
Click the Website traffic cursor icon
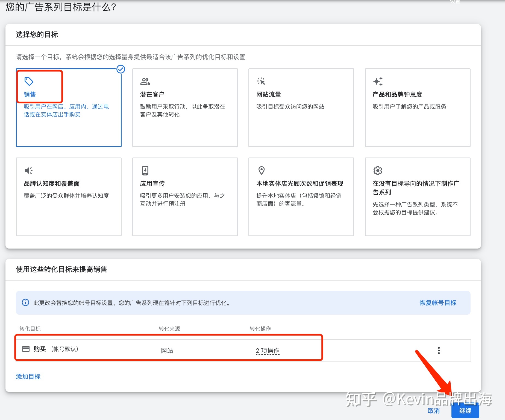pyautogui.click(x=261, y=81)
